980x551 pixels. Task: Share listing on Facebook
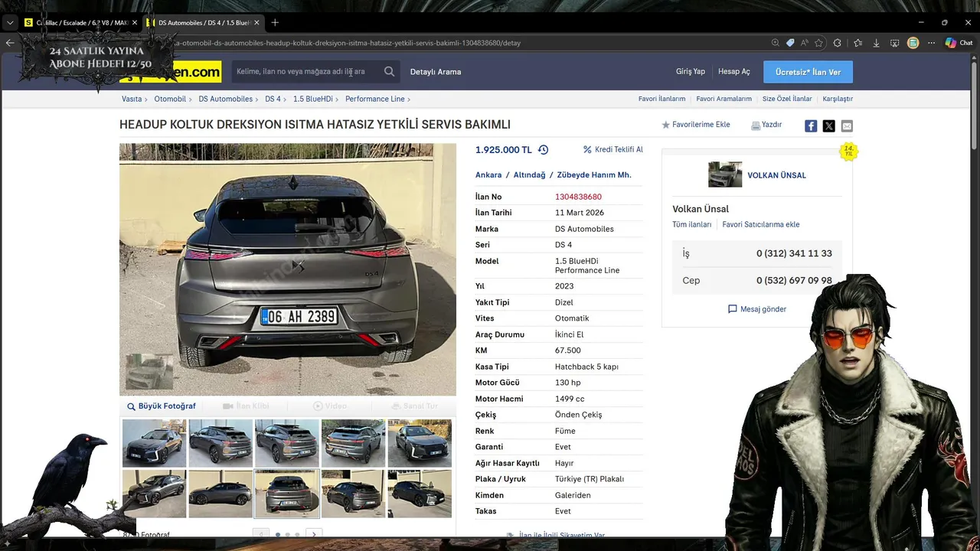811,126
